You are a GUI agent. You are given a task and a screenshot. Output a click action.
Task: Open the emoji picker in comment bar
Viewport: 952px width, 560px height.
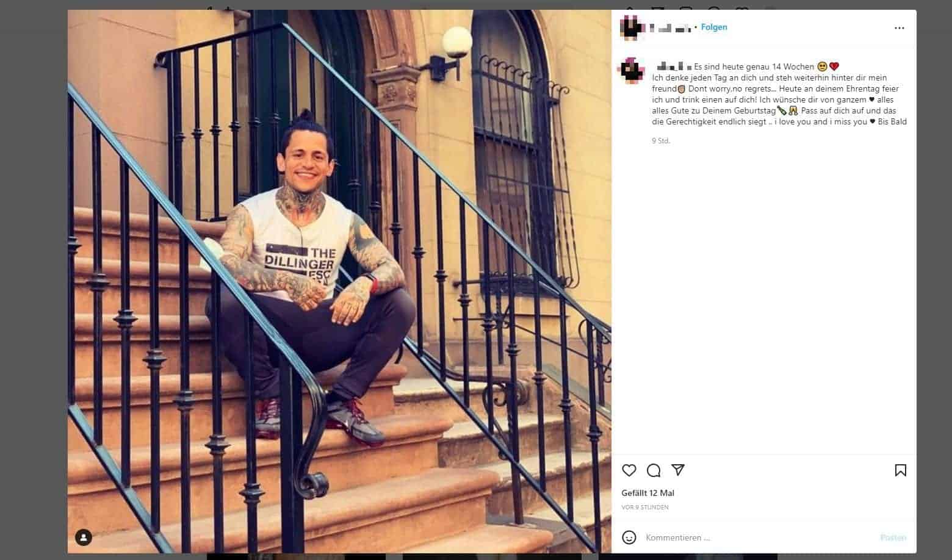(x=629, y=537)
